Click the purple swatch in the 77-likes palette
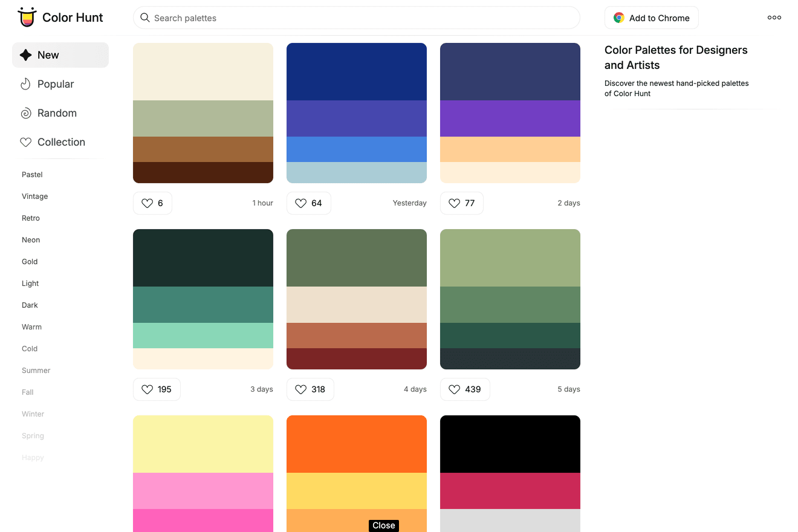Image resolution: width=798 pixels, height=532 pixels. 510,118
